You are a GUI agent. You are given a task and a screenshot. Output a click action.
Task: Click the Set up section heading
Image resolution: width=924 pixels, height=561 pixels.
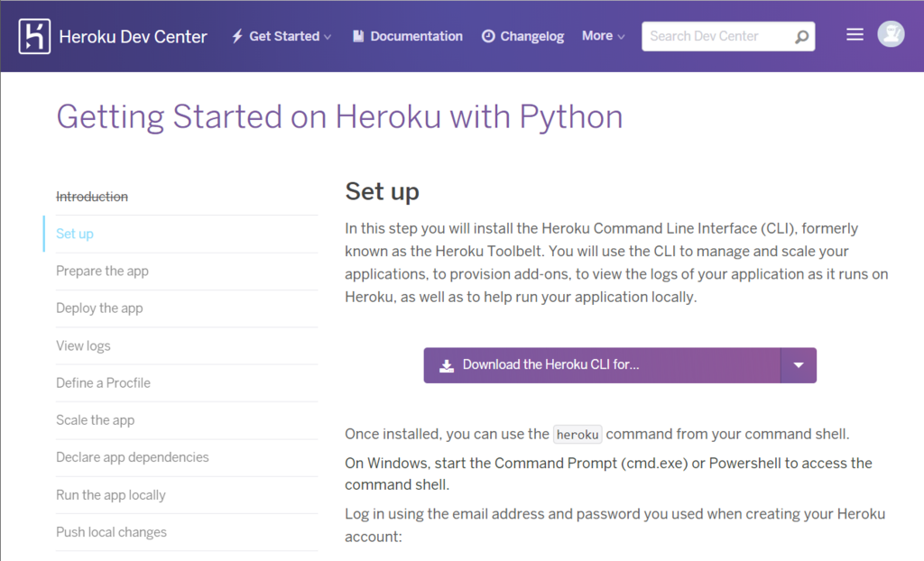pyautogui.click(x=382, y=191)
